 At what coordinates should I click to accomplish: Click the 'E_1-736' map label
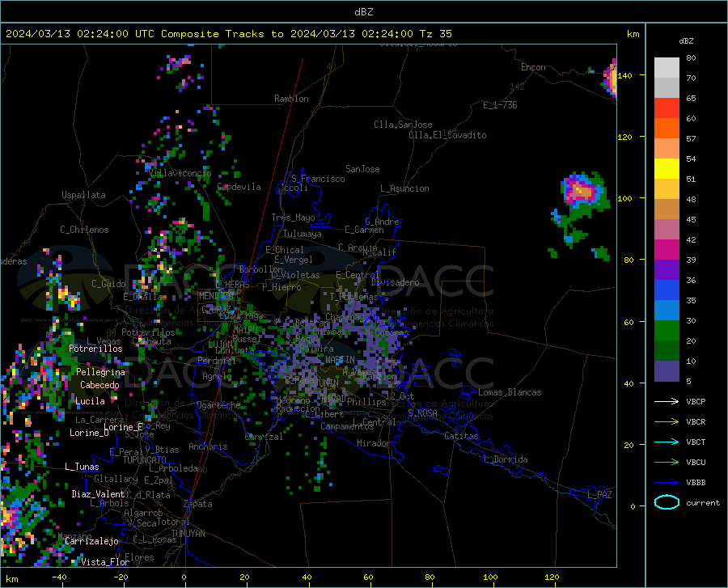pyautogui.click(x=500, y=105)
